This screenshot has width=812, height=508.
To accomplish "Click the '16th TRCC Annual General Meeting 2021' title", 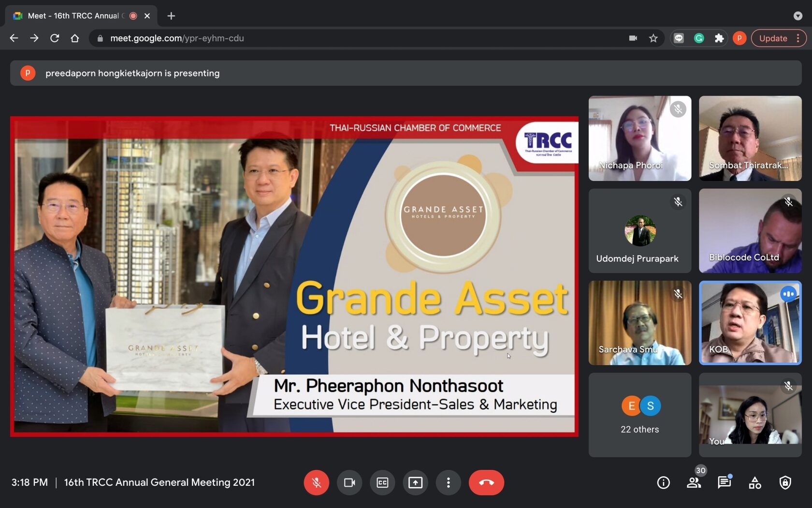I will click(159, 482).
